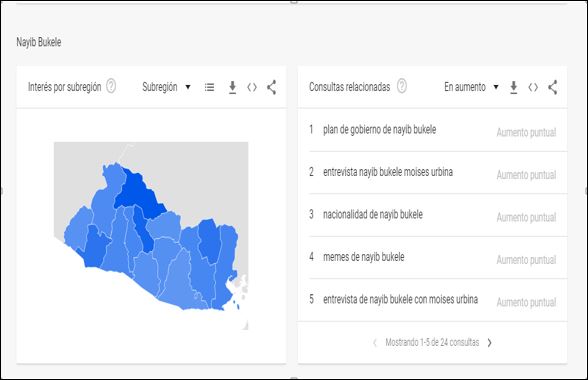Download the Interés por subregión data
Viewport: 588px width, 380px height.
pos(232,87)
